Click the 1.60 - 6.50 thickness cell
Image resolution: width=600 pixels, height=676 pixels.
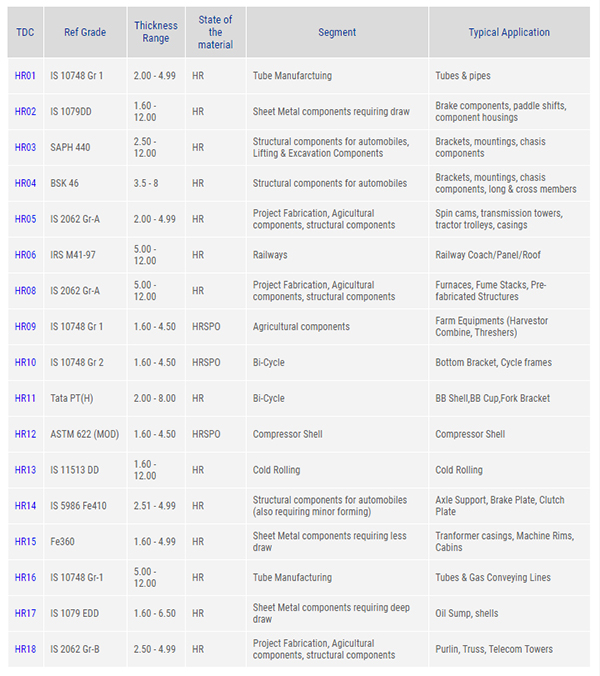tap(156, 613)
